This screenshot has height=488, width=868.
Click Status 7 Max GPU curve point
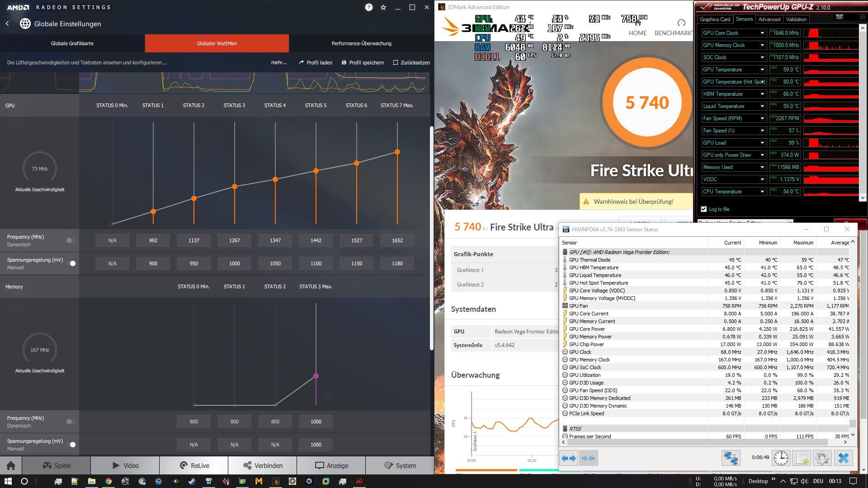397,152
